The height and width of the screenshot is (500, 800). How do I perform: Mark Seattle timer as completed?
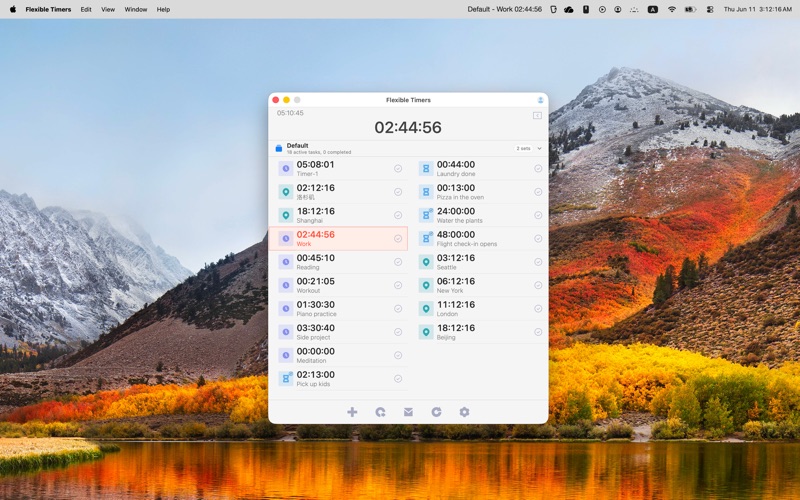tap(538, 262)
